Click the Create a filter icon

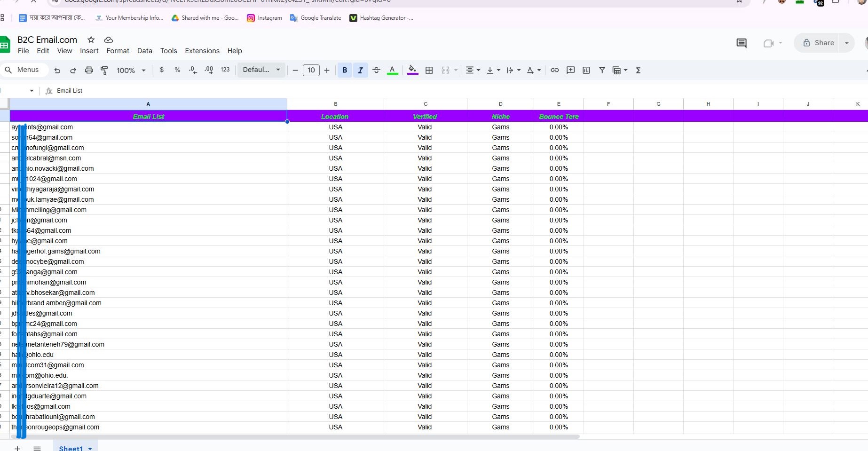[x=602, y=70]
